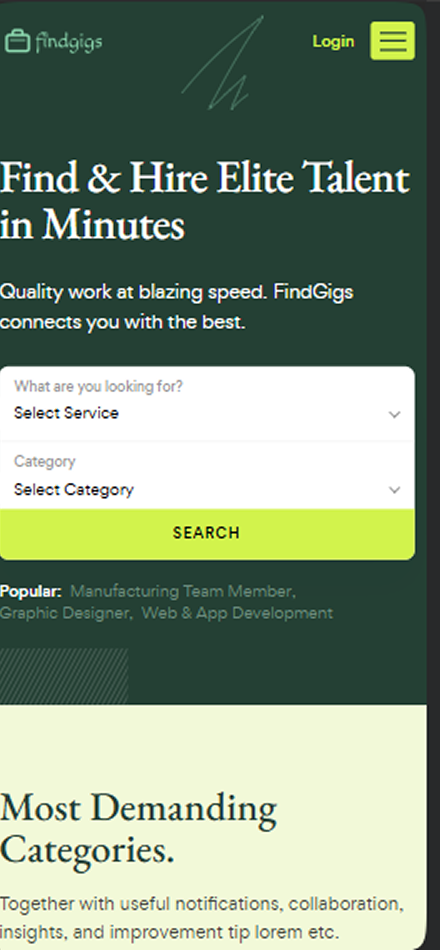The width and height of the screenshot is (440, 950).
Task: Open the hamburger menu button
Action: pyautogui.click(x=392, y=41)
